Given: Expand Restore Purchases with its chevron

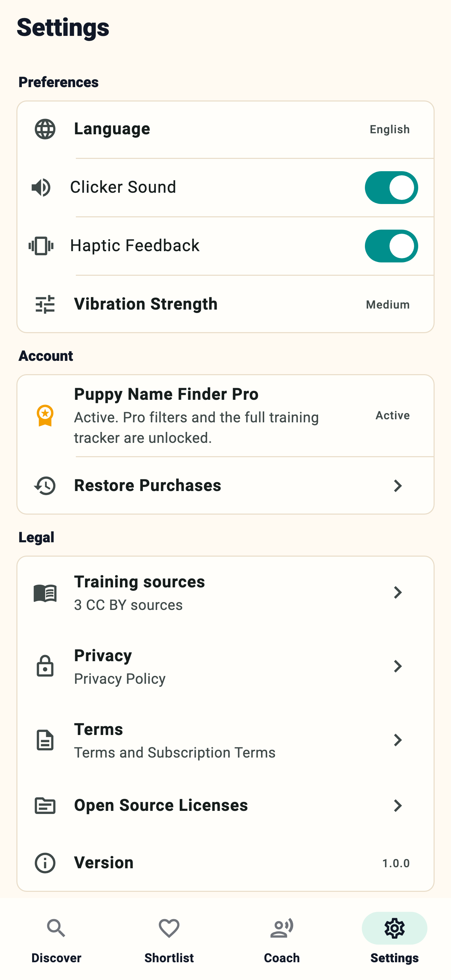Looking at the screenshot, I should [x=398, y=486].
